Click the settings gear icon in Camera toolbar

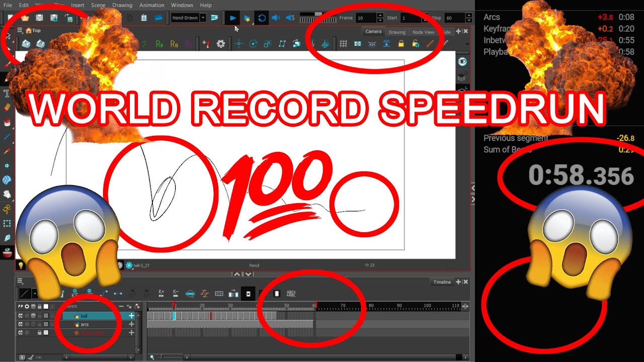220,44
